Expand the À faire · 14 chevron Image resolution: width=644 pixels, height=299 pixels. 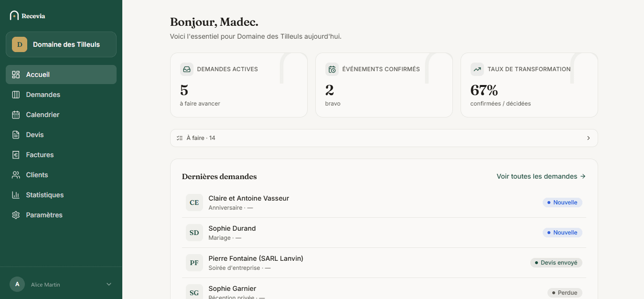point(589,138)
